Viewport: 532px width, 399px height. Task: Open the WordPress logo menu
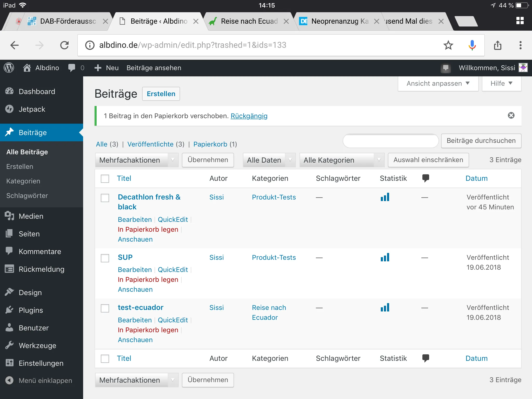(x=9, y=68)
